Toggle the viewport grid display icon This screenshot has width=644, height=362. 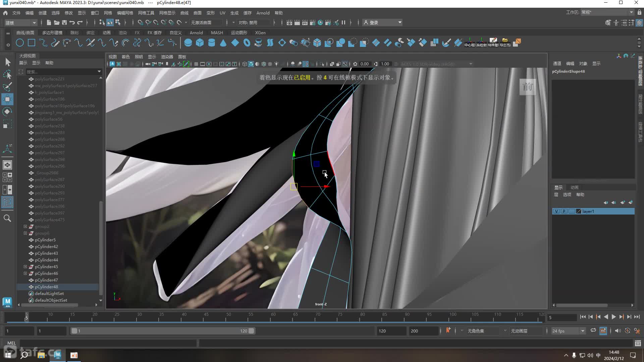click(196, 64)
